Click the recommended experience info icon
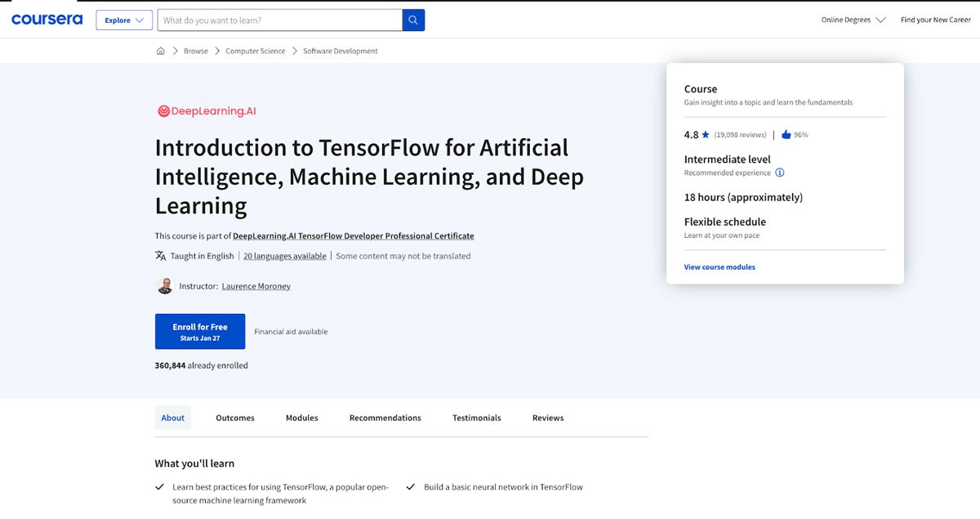The image size is (980, 519). point(780,172)
